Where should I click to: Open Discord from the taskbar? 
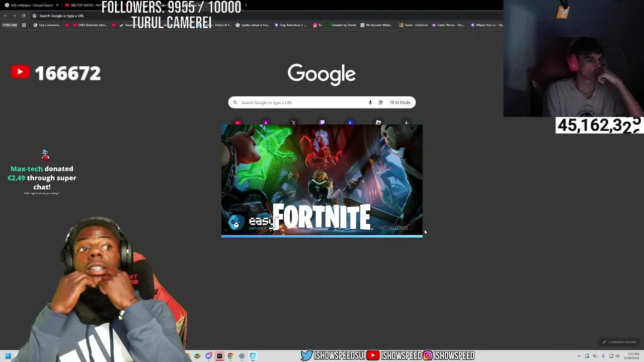(209, 356)
